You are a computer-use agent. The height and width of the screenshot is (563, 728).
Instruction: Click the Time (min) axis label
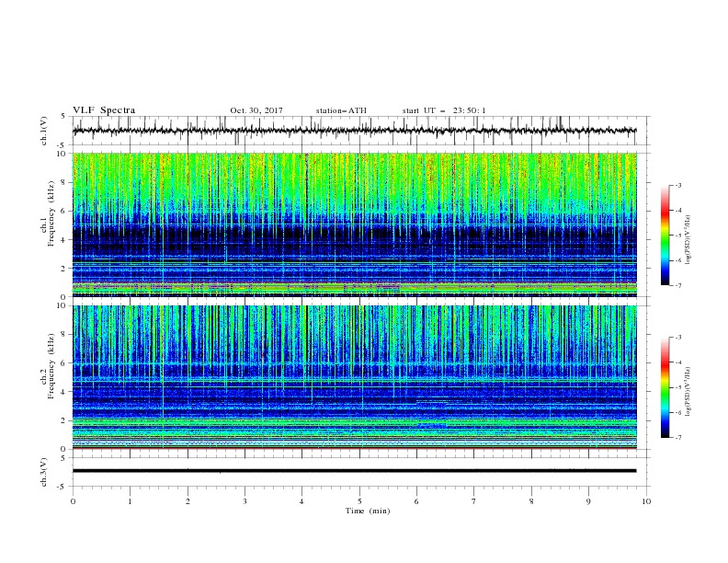[368, 511]
